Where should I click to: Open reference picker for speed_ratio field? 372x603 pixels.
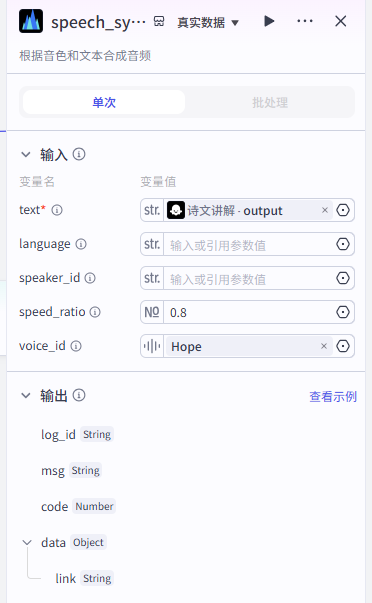(x=343, y=312)
